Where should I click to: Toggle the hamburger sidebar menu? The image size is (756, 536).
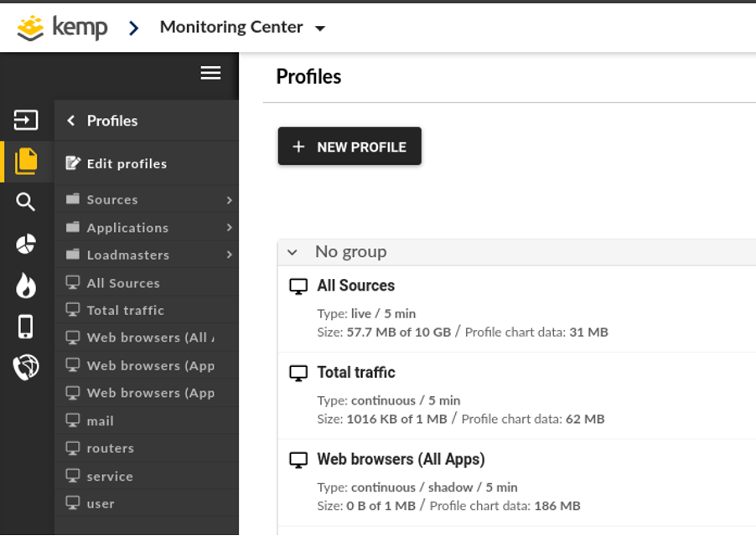(x=210, y=73)
